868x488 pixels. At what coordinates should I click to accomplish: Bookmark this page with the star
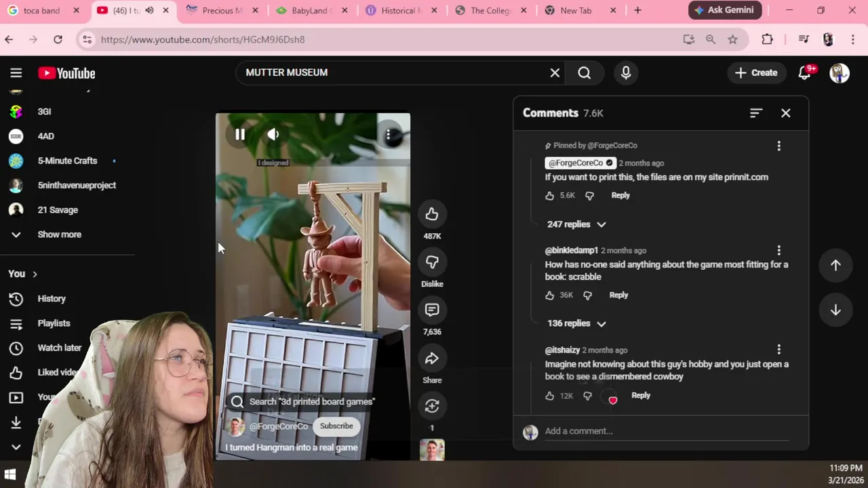pos(732,39)
